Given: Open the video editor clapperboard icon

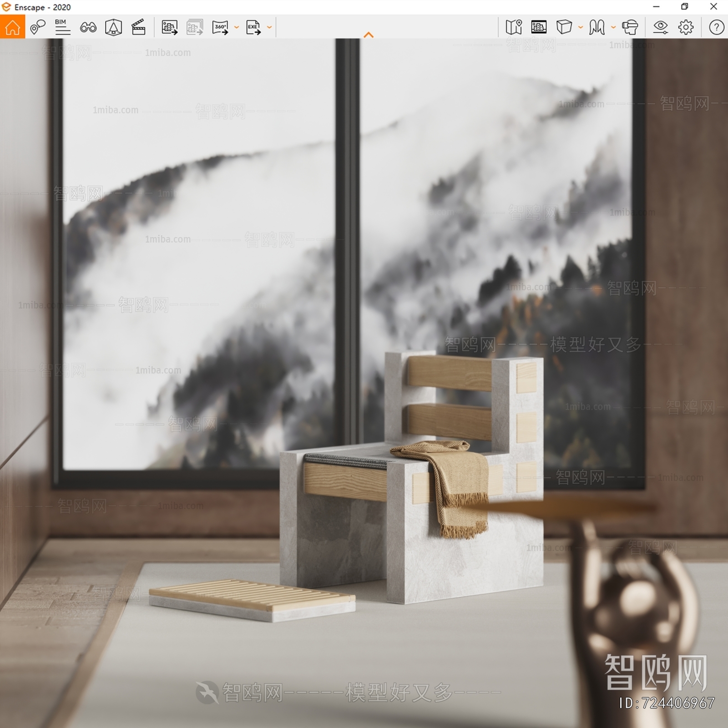Looking at the screenshot, I should pyautogui.click(x=138, y=27).
